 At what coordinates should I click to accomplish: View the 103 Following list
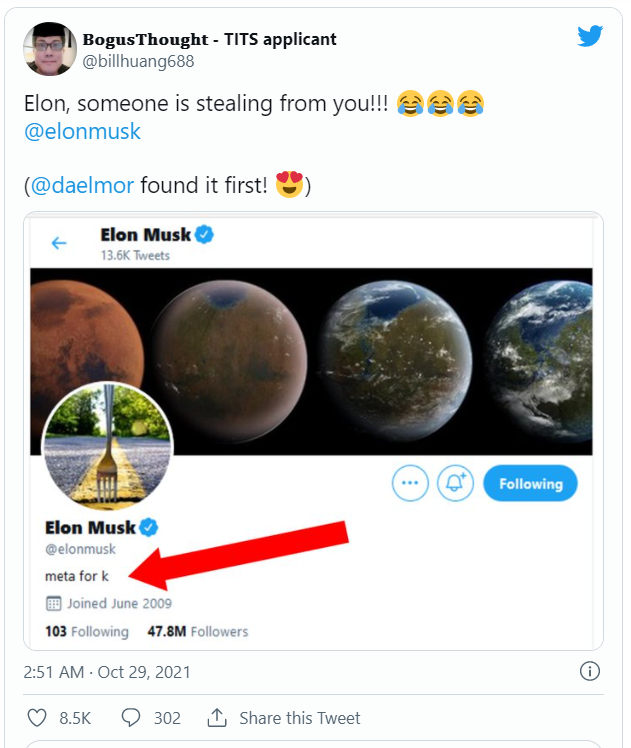87,632
